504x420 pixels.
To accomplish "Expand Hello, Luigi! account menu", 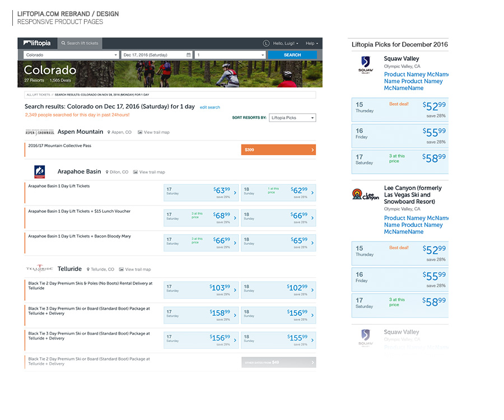I will [x=286, y=43].
